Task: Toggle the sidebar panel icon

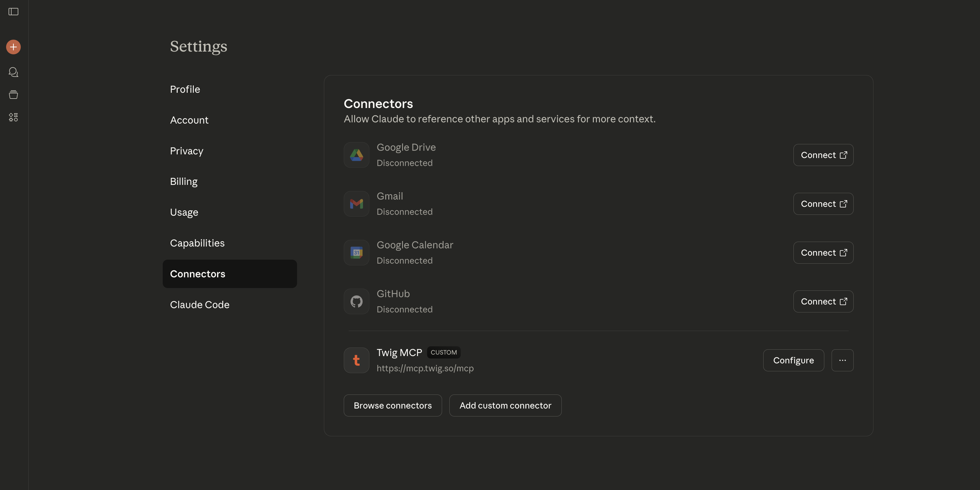Action: coord(13,12)
